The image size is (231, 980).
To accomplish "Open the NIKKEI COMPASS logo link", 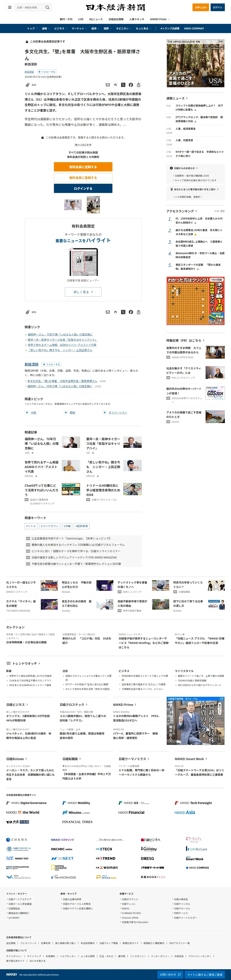I will (197, 867).
